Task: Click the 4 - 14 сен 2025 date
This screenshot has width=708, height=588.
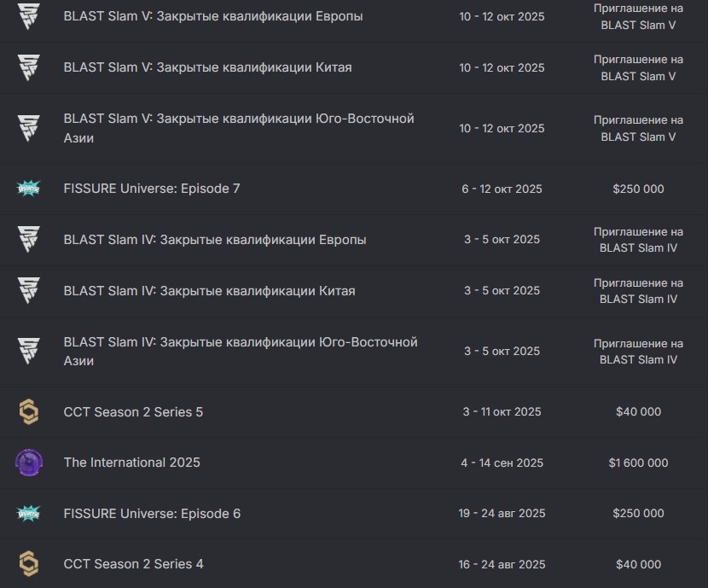Action: click(x=502, y=463)
